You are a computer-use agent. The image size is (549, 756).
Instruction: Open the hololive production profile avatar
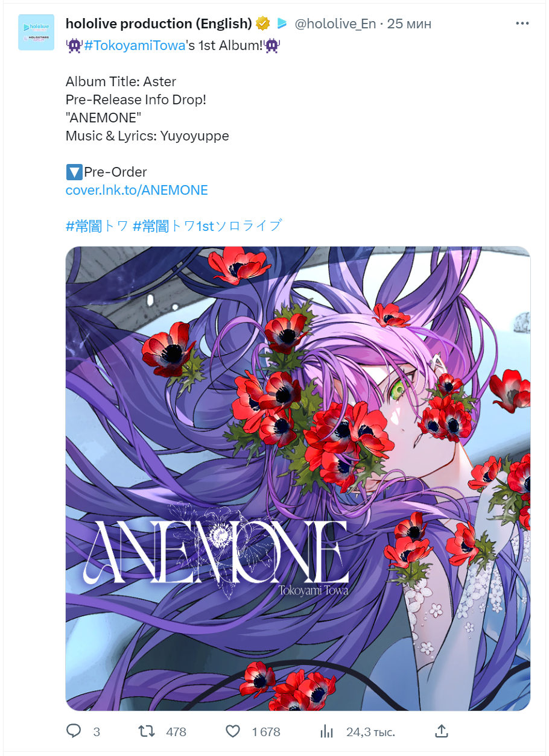pyautogui.click(x=36, y=33)
